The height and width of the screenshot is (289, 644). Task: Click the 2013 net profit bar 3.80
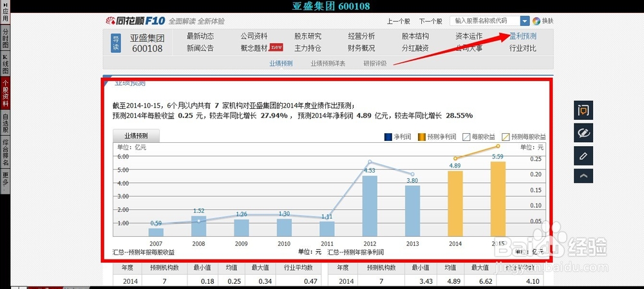(x=412, y=211)
